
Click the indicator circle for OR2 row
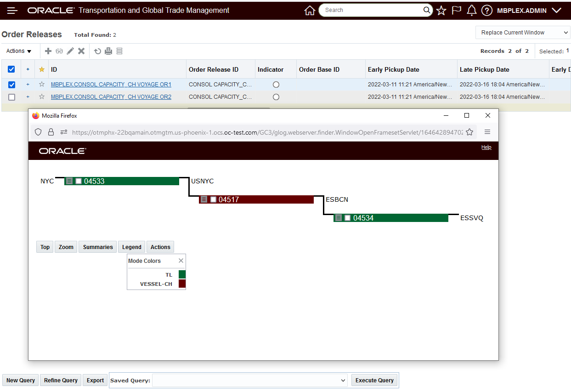276,97
